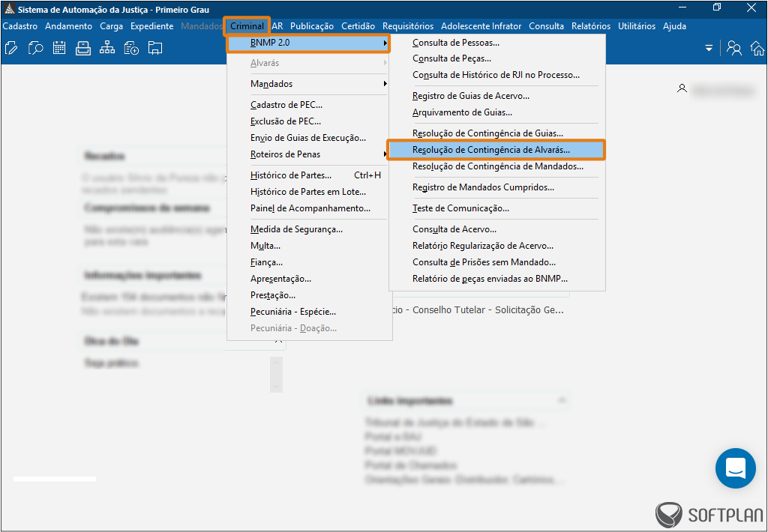Click the application logo in title bar

click(9, 9)
